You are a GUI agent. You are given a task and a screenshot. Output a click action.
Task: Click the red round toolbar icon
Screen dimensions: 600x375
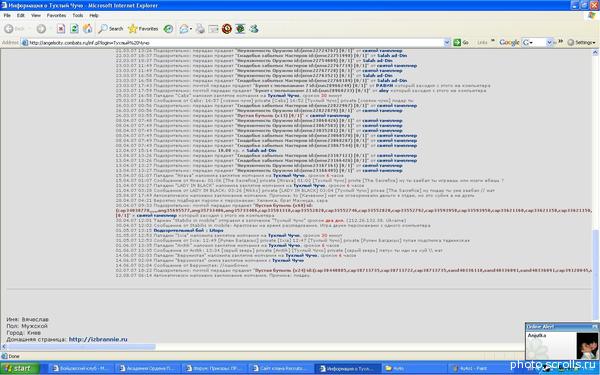[227, 29]
